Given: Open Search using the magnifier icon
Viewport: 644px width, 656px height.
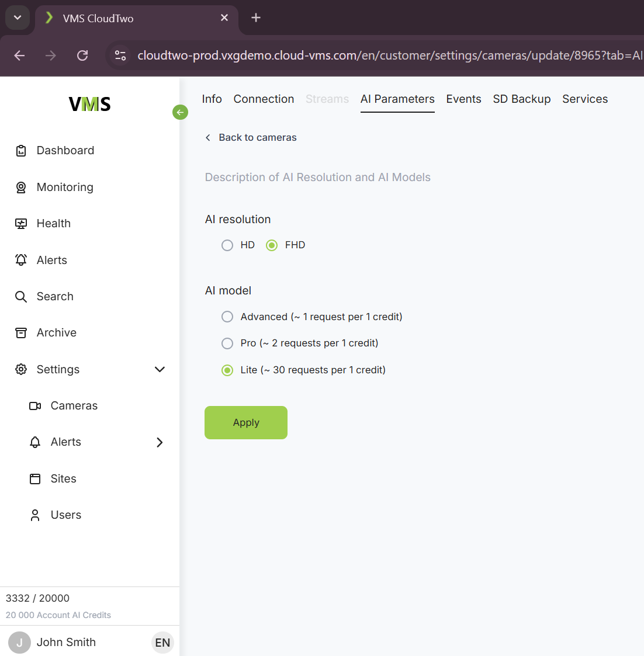Looking at the screenshot, I should (x=21, y=297).
